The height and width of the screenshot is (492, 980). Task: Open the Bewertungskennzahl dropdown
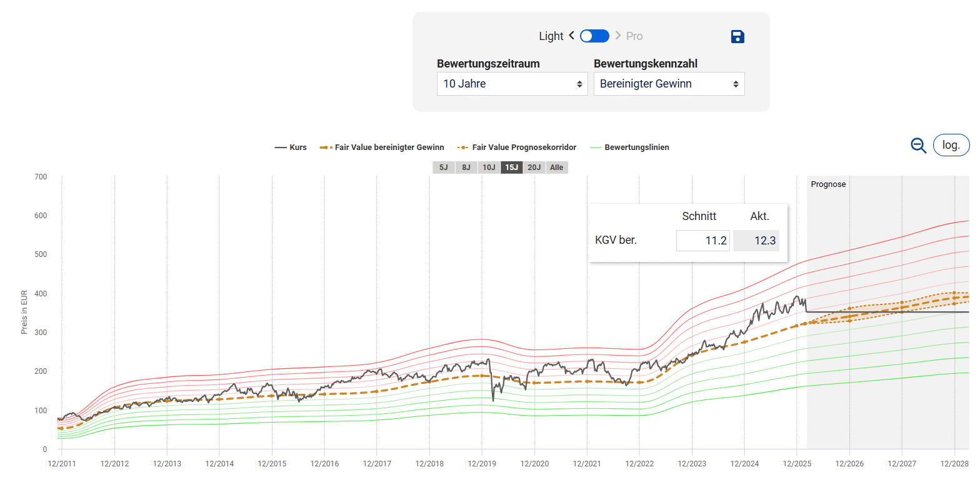669,84
